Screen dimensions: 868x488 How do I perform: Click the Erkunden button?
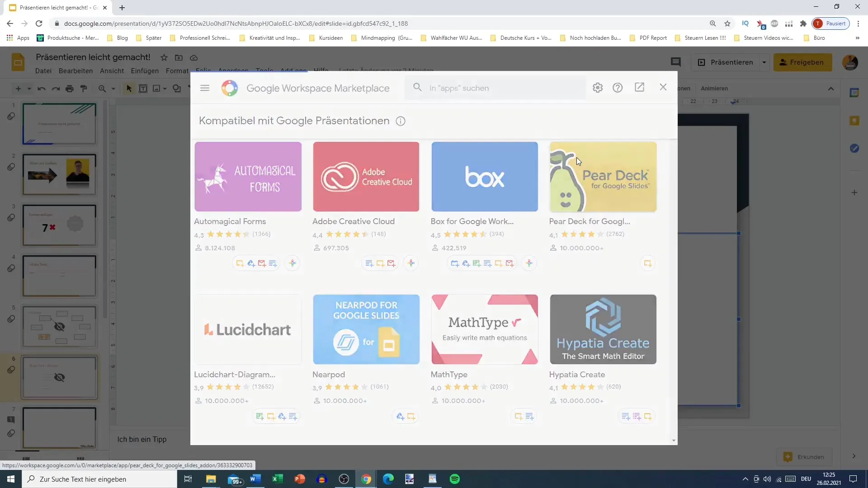[x=804, y=457]
